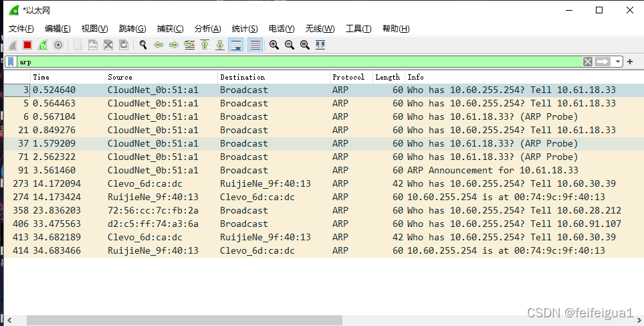Reload the capture file
Viewport: 644px width, 326px height.
tap(123, 45)
